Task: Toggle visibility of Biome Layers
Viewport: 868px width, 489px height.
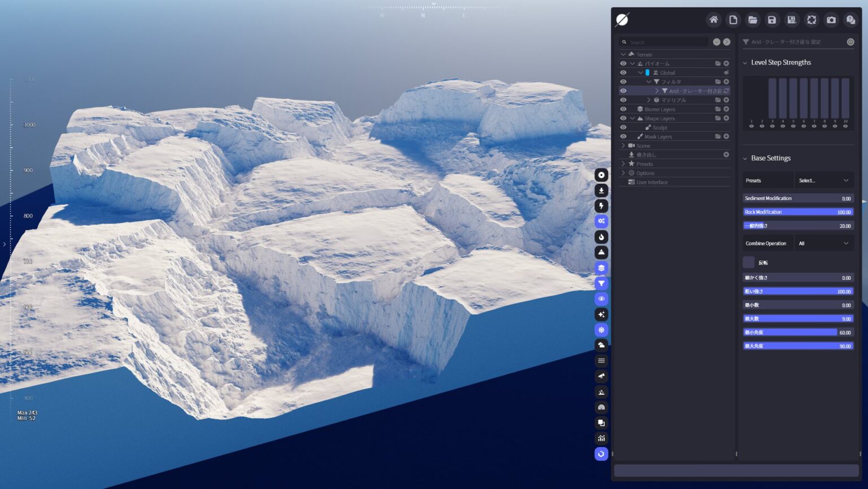Action: tap(623, 109)
